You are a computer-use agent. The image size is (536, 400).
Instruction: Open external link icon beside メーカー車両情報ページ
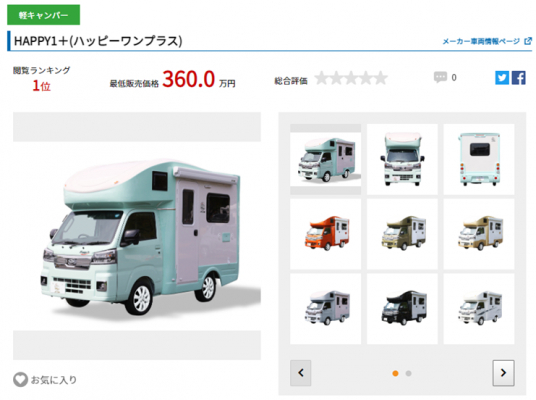pyautogui.click(x=528, y=41)
